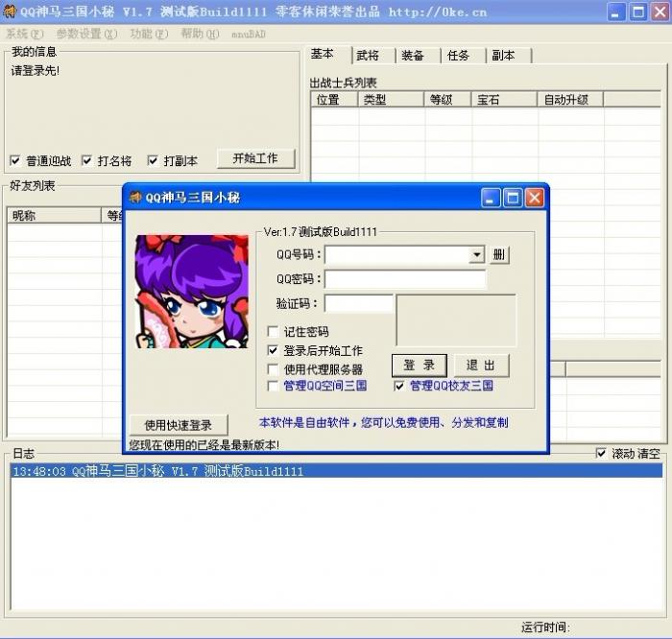Switch to the 任务 tab
The image size is (672, 639).
[x=464, y=56]
